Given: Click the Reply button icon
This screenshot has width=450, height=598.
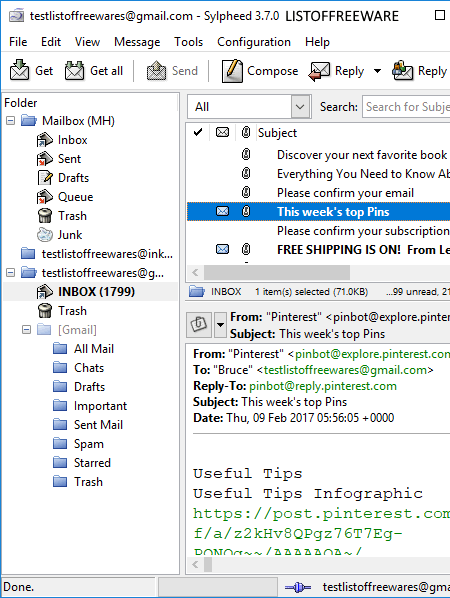Looking at the screenshot, I should (320, 71).
